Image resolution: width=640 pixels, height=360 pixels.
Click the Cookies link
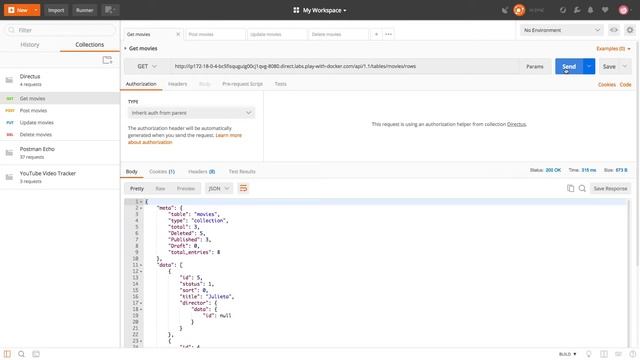point(607,84)
